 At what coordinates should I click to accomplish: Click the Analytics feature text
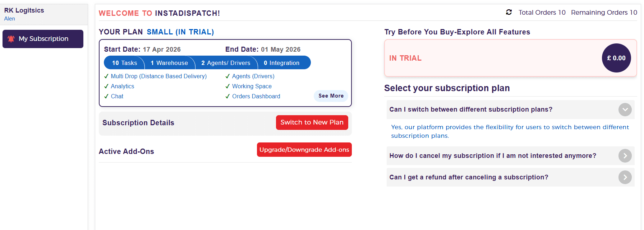123,86
